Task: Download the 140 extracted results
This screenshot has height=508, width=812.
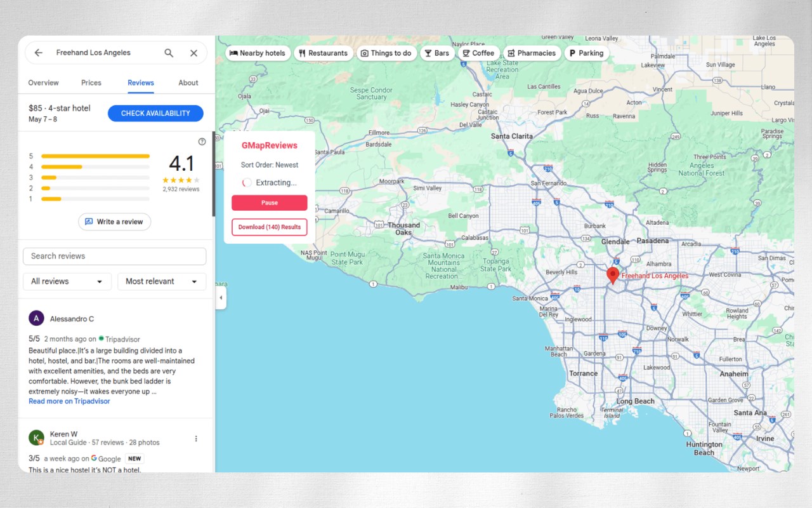Action: (270, 227)
